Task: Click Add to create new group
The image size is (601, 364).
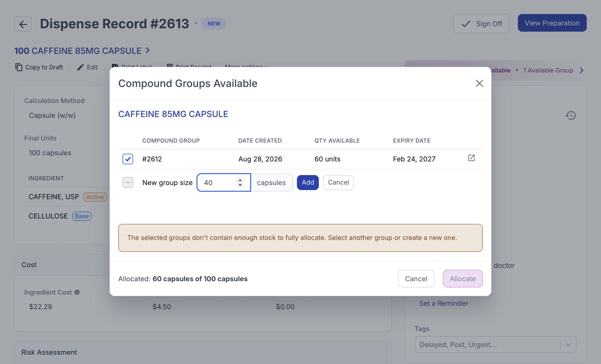Action: 308,183
